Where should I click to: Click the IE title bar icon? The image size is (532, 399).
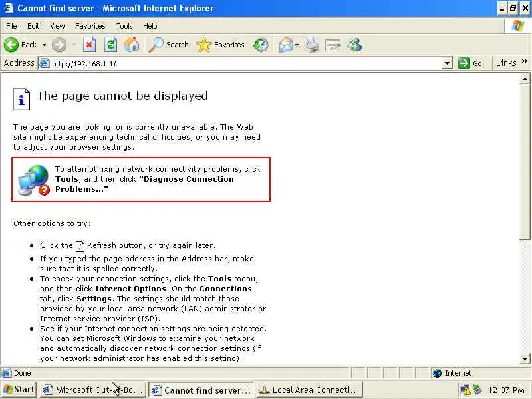(9, 8)
